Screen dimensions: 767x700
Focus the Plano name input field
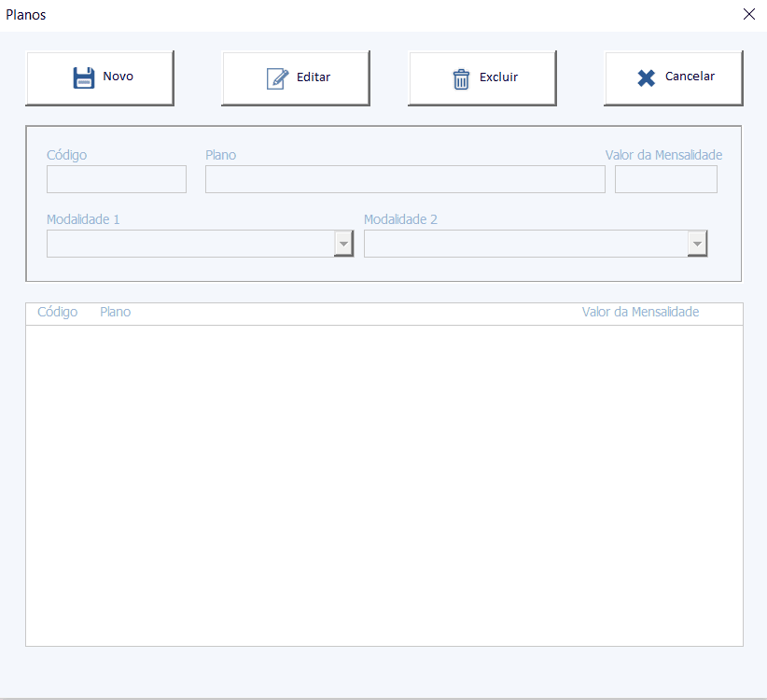click(x=405, y=179)
